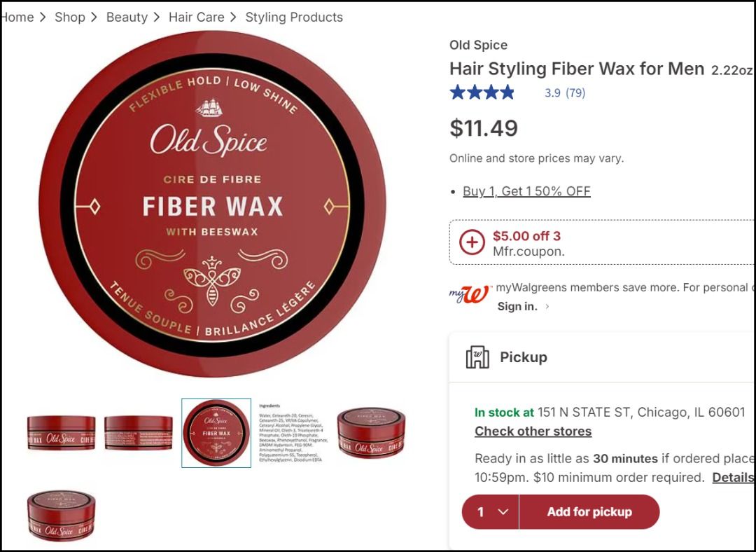The height and width of the screenshot is (552, 756).
Task: Open the 3.9 (79) reviews link
Action: (565, 92)
